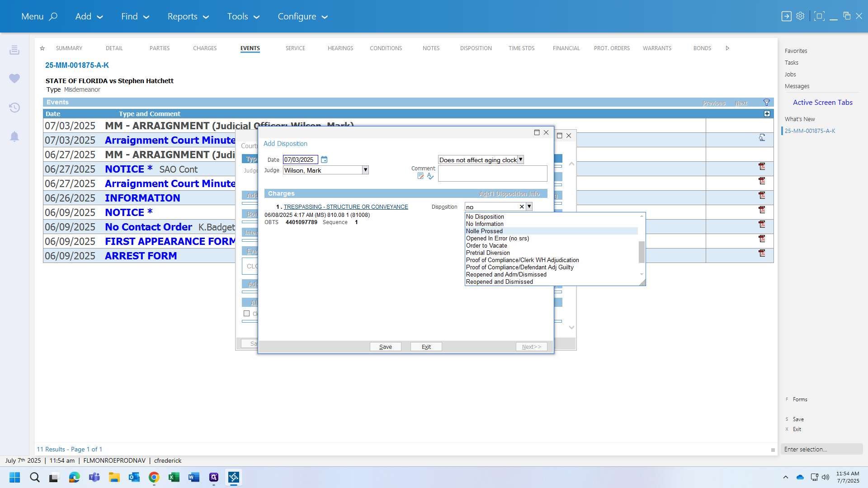Viewport: 868px width, 488px height.
Task: Open Favorites in right panel
Action: [796, 51]
